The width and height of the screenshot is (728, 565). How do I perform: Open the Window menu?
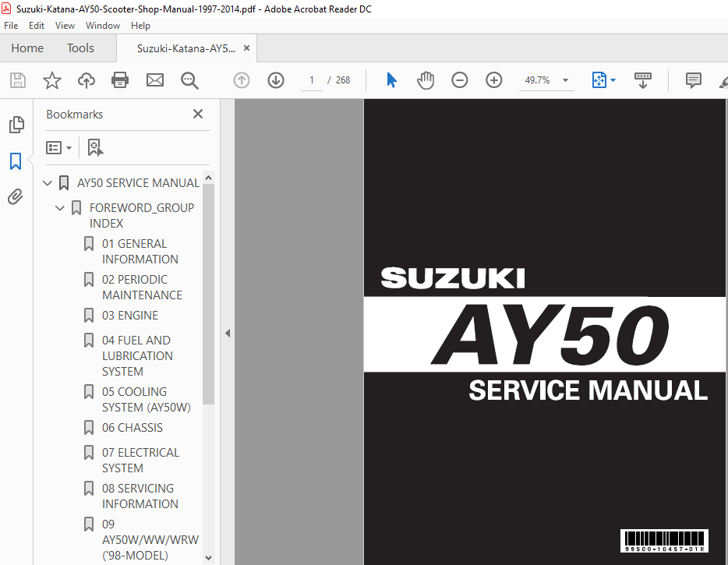[103, 26]
